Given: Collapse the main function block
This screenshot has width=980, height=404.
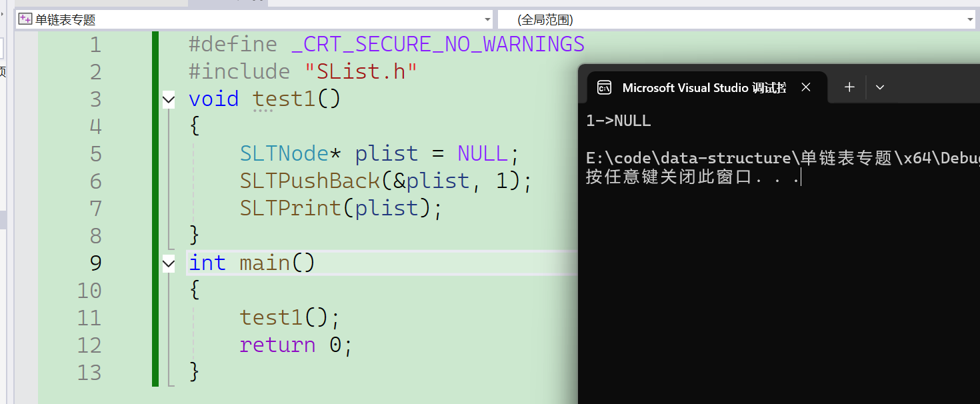Looking at the screenshot, I should tap(169, 264).
